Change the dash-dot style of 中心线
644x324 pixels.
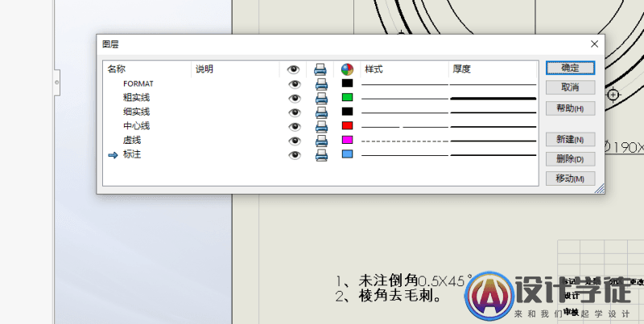click(405, 127)
